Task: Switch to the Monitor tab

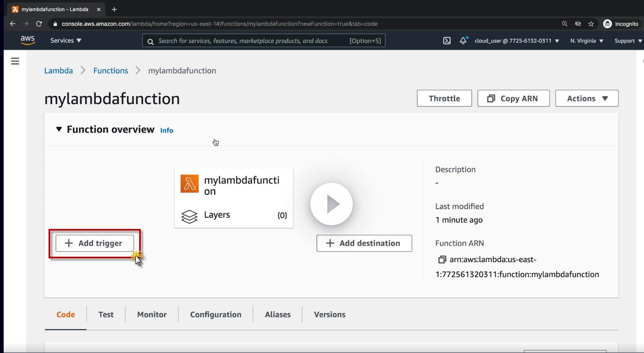Action: point(152,315)
